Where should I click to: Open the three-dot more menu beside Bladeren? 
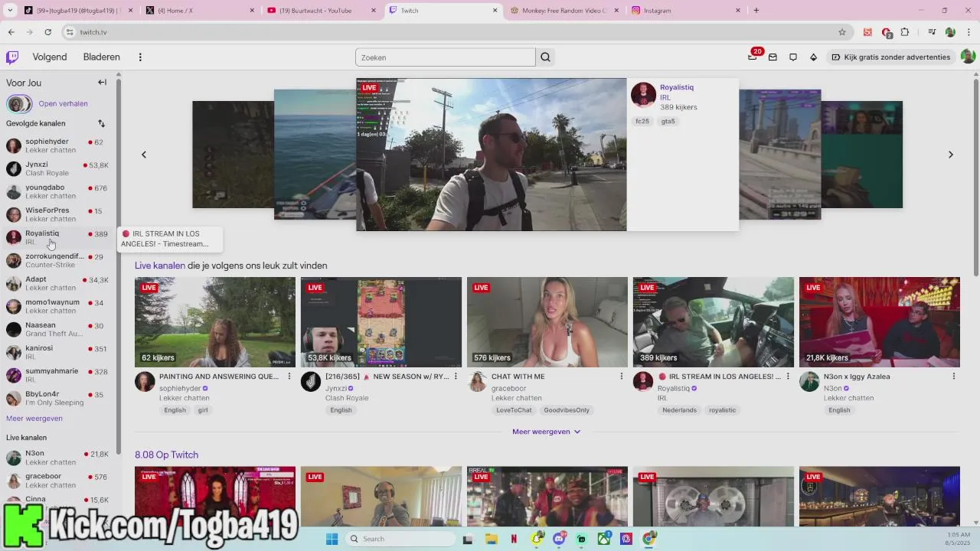click(140, 57)
